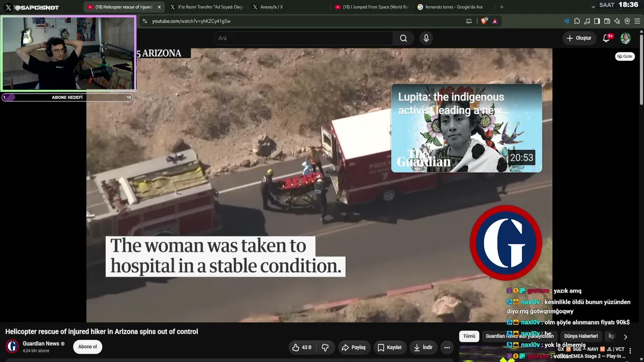Image resolution: width=644 pixels, height=362 pixels.
Task: Switch to X'te Resmi Transfer tab
Action: point(206,7)
